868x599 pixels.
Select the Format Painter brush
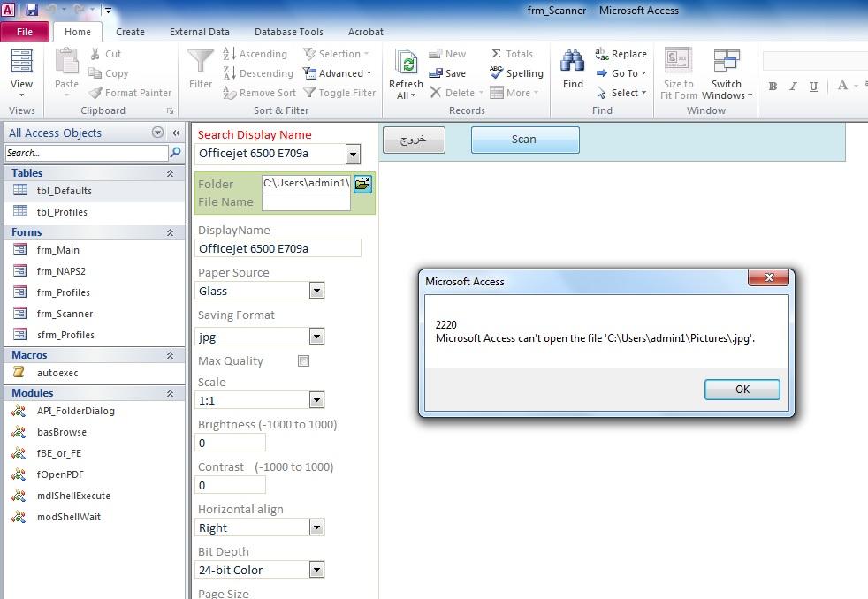tap(95, 93)
